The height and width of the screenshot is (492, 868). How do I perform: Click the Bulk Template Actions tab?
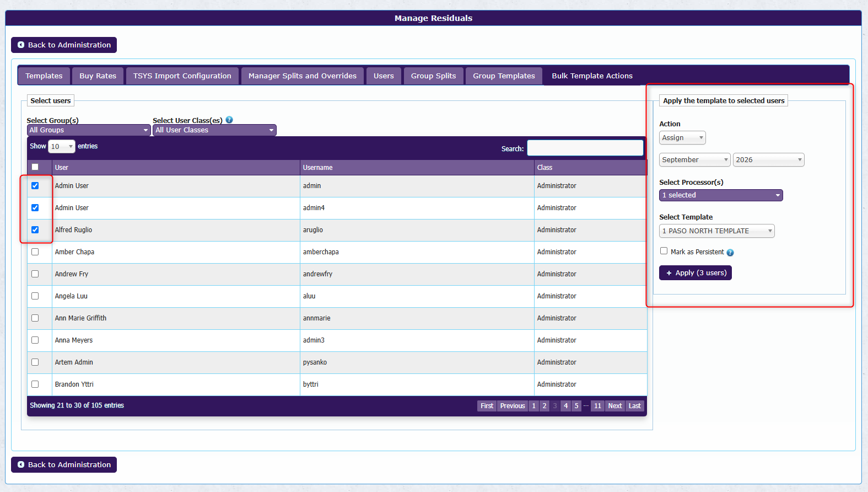[x=592, y=76]
